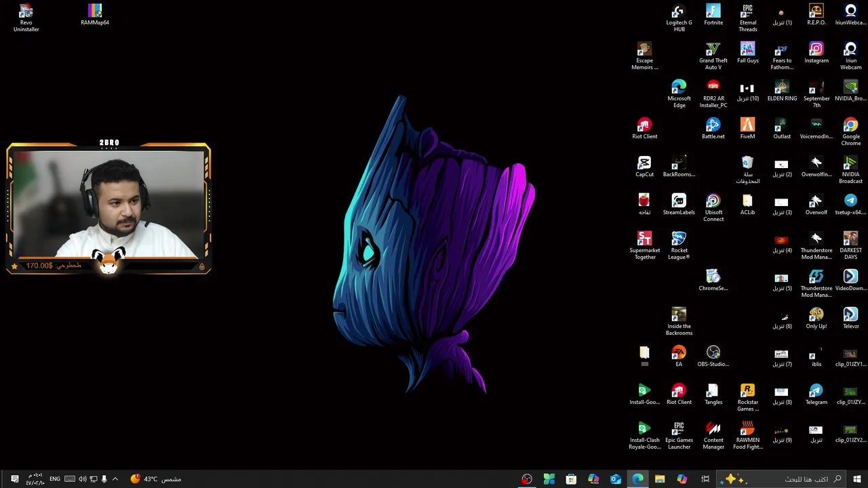Open Task View from the taskbar
Screen dimensions: 868x488
tap(705, 479)
